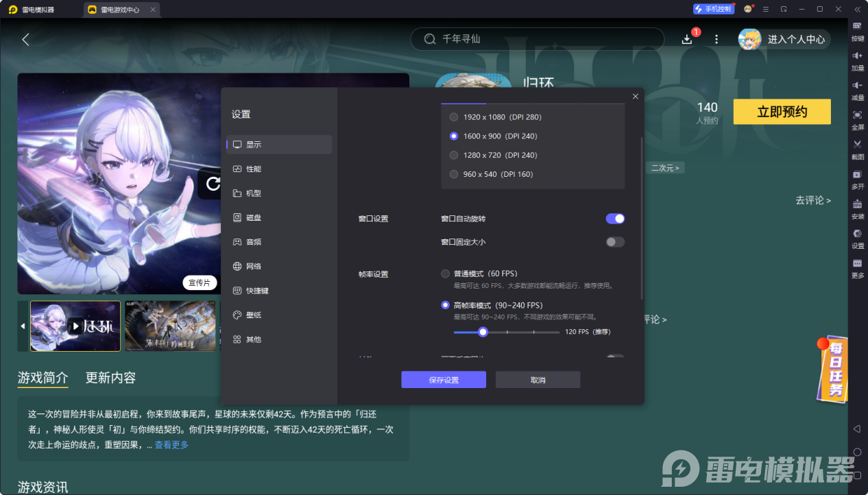Select 960 x 540 resolution option
Image resolution: width=868 pixels, height=495 pixels.
(x=454, y=174)
